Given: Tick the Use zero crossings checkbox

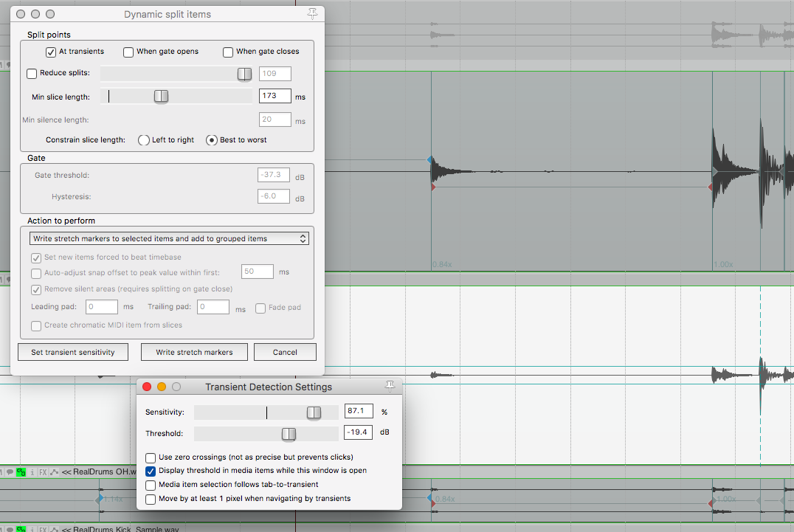Looking at the screenshot, I should tap(151, 457).
